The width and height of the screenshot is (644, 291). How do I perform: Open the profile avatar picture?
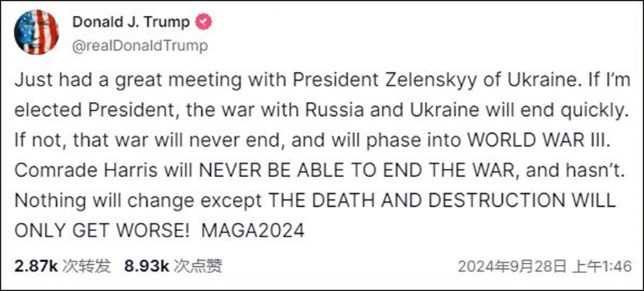[x=36, y=32]
